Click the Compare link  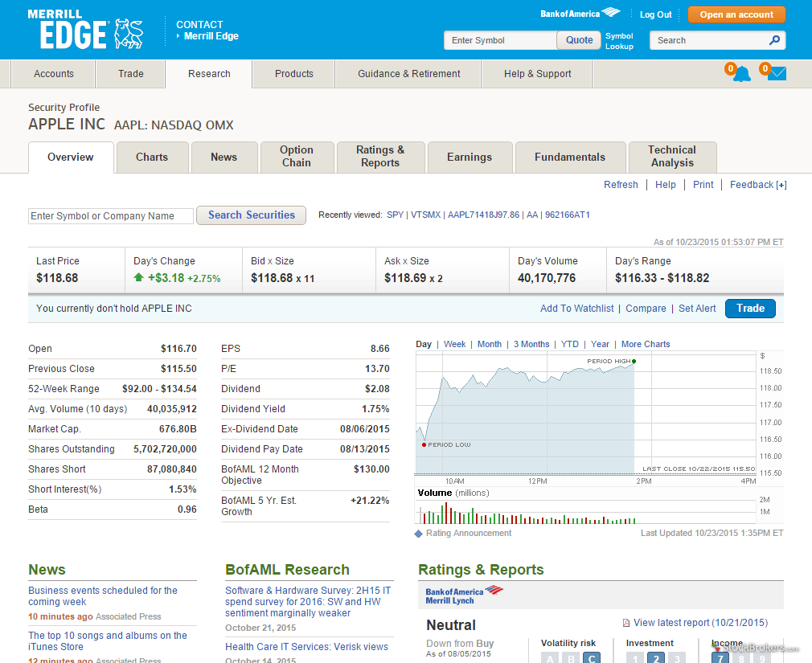pos(646,309)
